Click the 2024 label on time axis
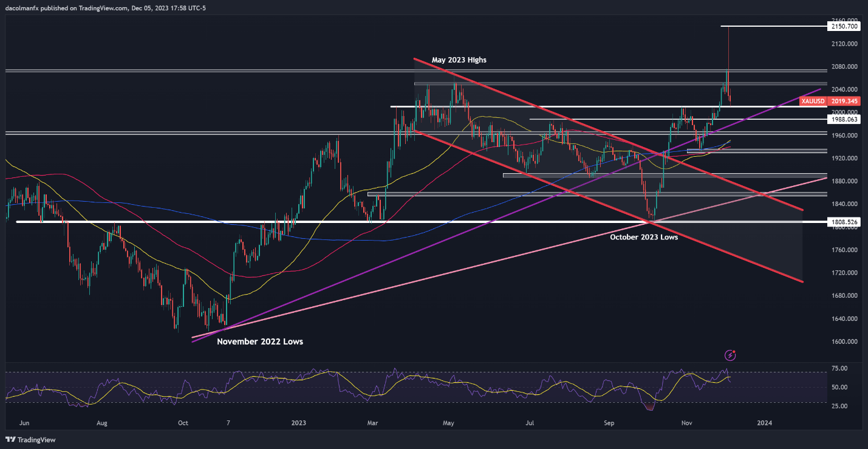Viewport: 868px width, 449px height. point(765,422)
